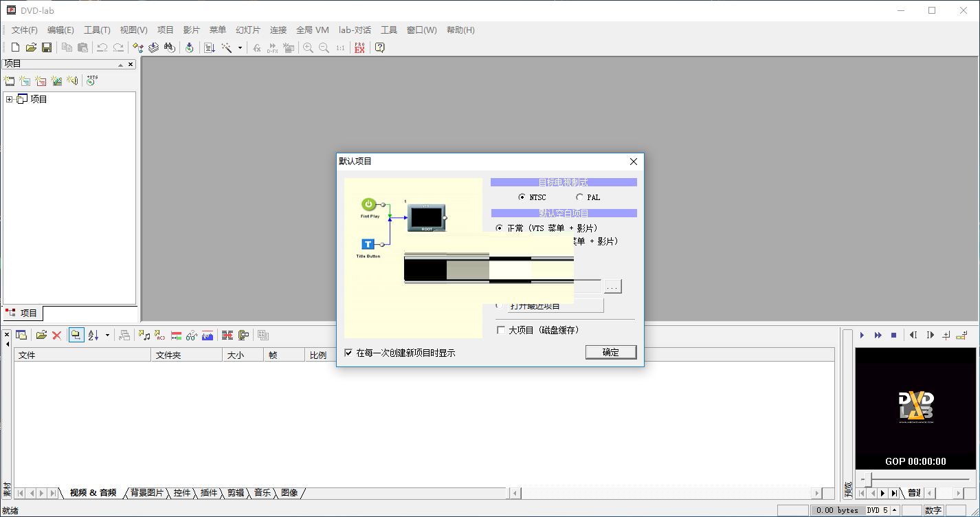Open the 帮助(H) menu

(460, 30)
